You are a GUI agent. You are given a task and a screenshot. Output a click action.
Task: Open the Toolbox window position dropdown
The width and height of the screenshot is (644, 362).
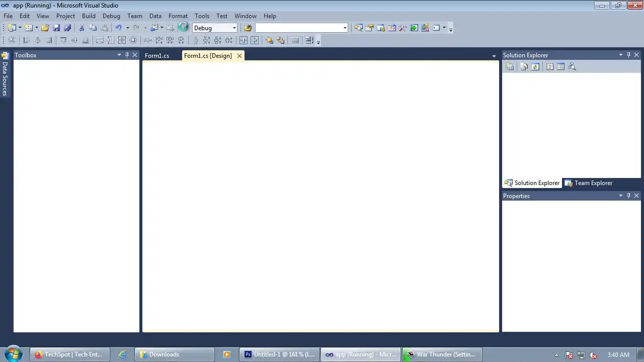119,55
